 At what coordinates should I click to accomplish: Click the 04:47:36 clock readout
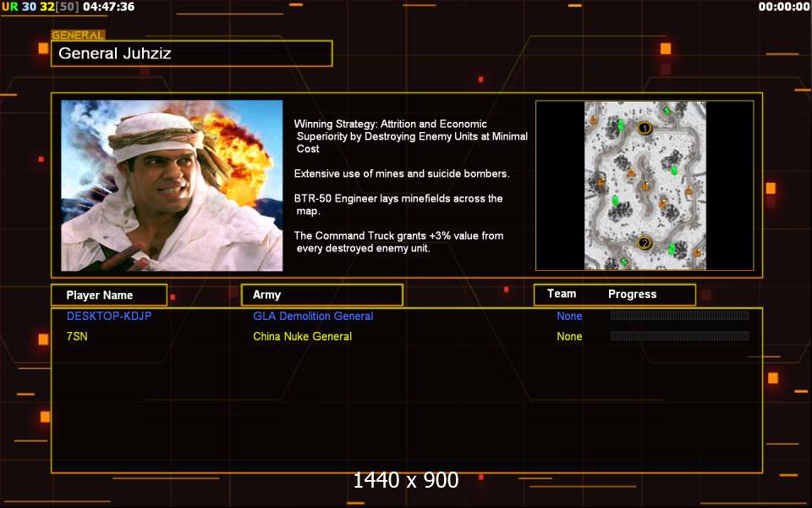(109, 7)
